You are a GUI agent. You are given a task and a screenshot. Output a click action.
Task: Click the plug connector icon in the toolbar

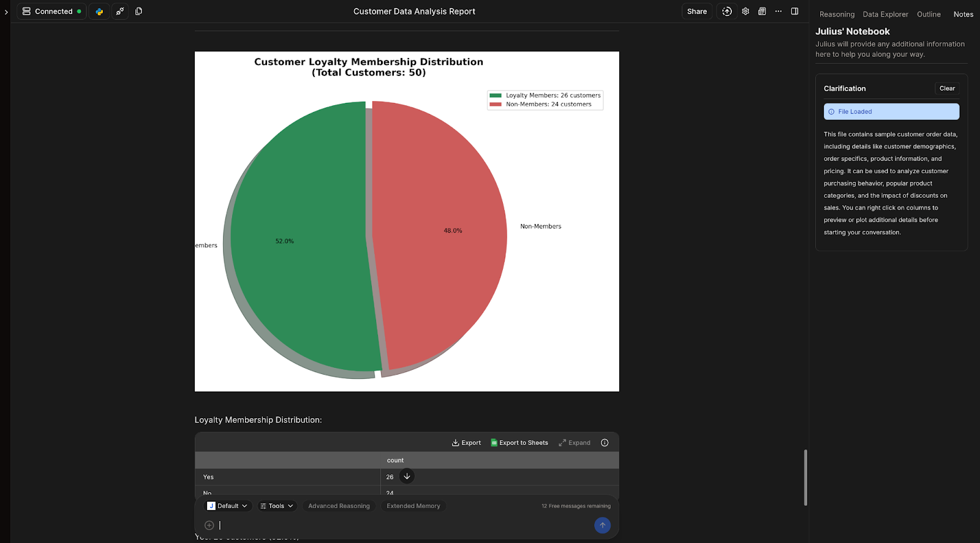(x=120, y=12)
